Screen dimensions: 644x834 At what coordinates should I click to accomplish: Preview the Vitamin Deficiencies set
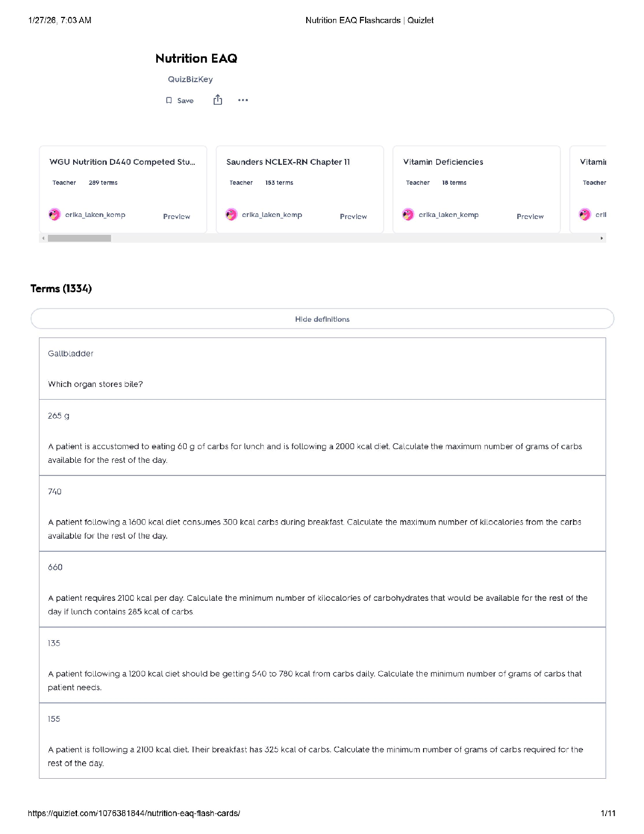[530, 216]
